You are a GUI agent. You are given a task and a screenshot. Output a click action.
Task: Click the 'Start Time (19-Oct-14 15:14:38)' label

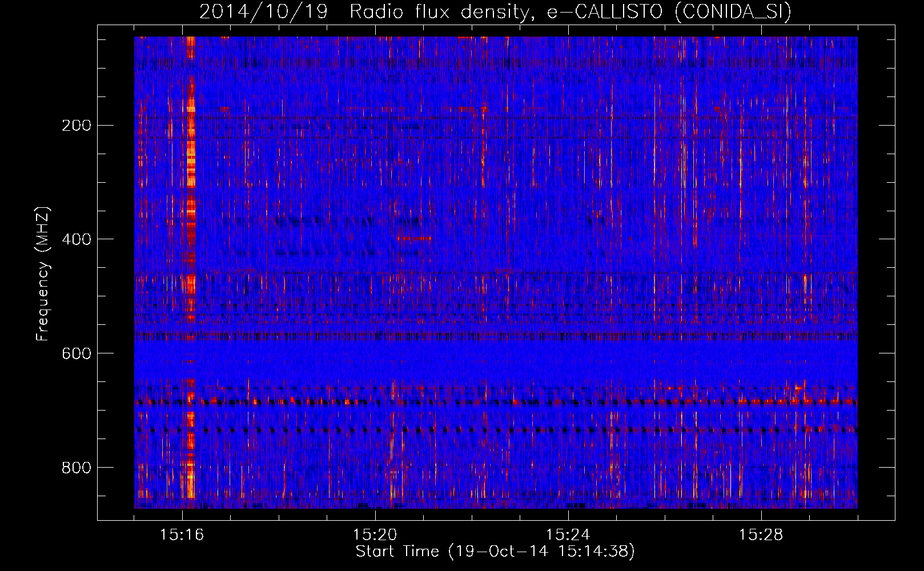[x=495, y=552]
